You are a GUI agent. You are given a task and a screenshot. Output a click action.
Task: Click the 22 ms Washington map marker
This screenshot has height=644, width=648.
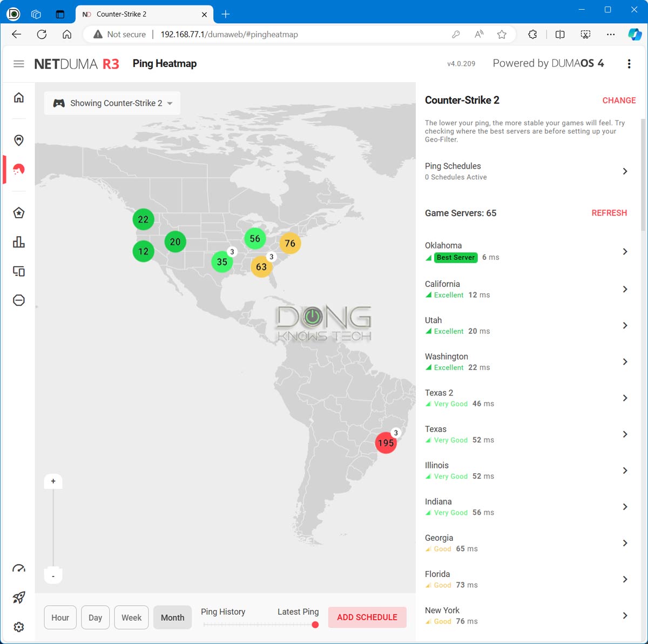[x=143, y=219]
